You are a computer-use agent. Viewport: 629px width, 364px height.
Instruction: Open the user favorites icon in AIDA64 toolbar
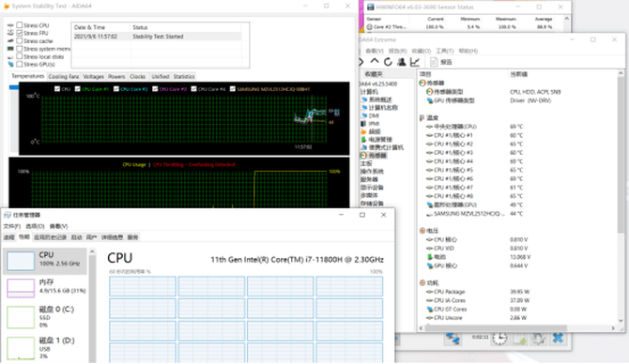401,62
